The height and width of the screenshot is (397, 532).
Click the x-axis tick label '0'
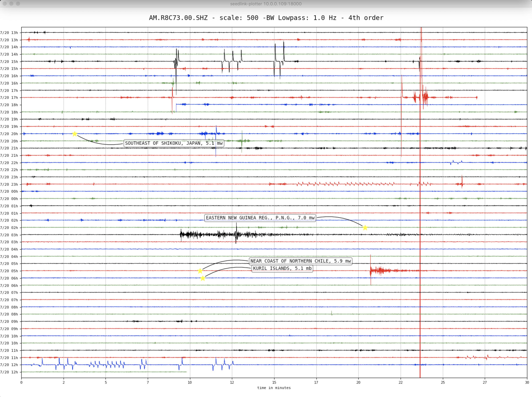click(21, 382)
